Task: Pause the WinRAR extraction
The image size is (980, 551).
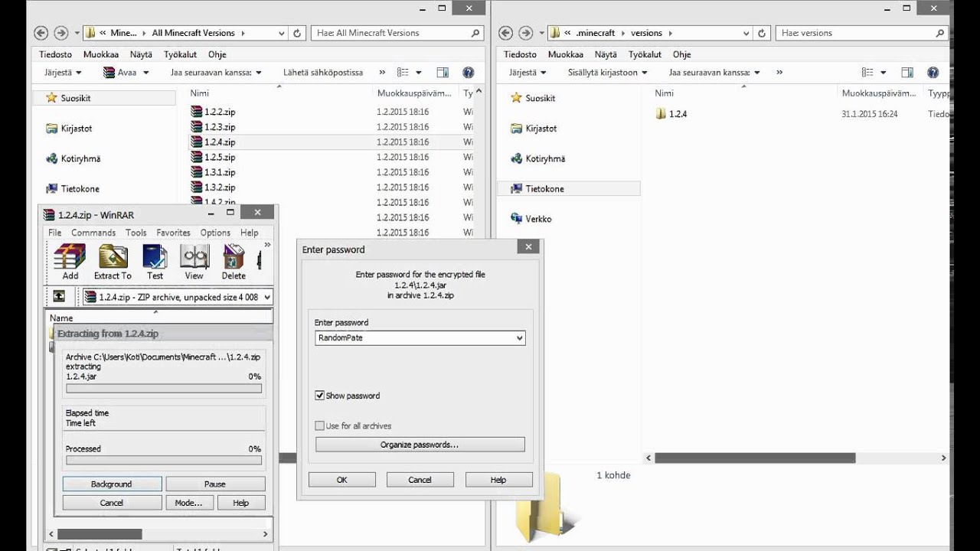Action: (215, 484)
